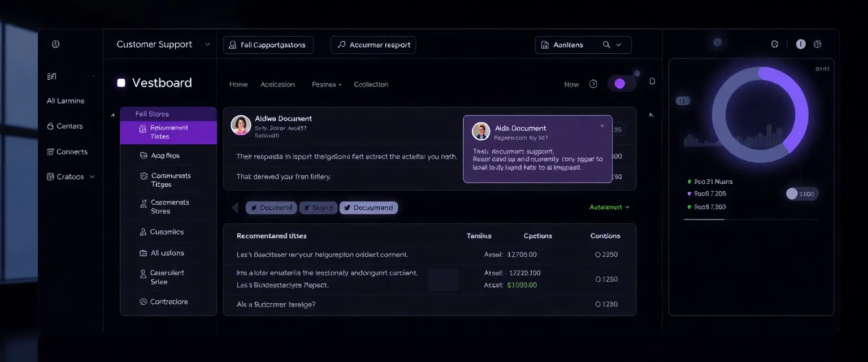
Task: Toggle the switch in the chart legend
Action: 801,194
